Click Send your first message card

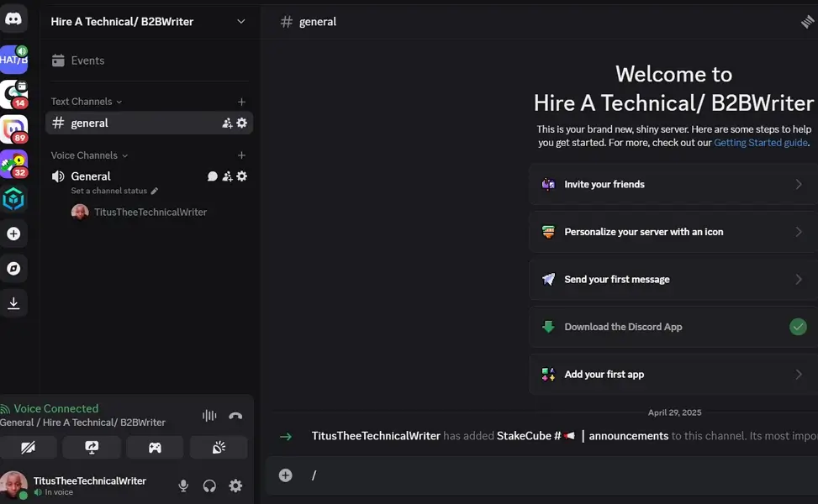tap(673, 280)
